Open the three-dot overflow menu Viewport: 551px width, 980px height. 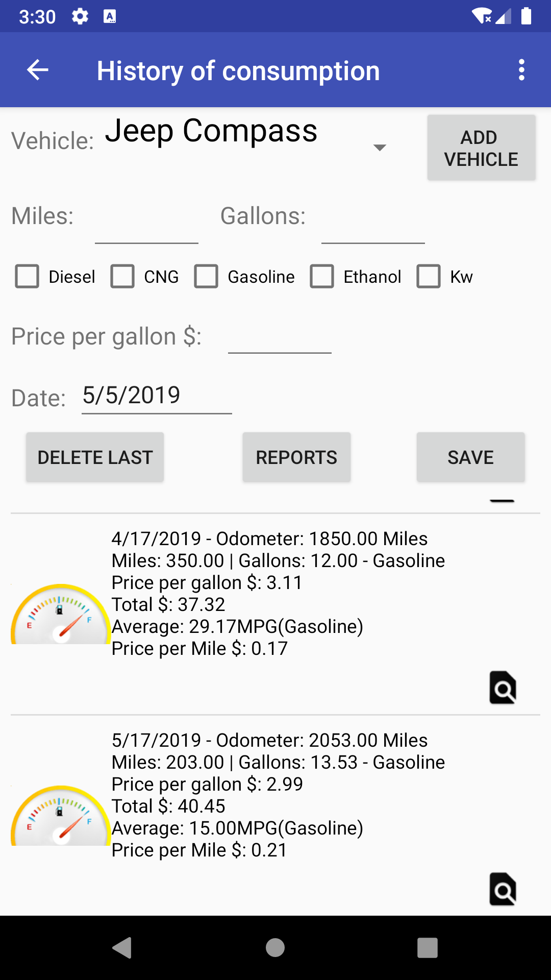point(521,70)
